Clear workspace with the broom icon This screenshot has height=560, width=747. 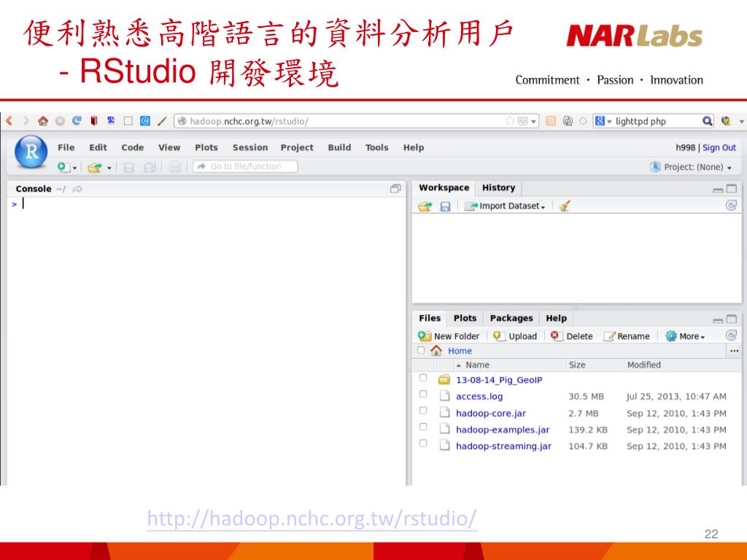(x=565, y=206)
